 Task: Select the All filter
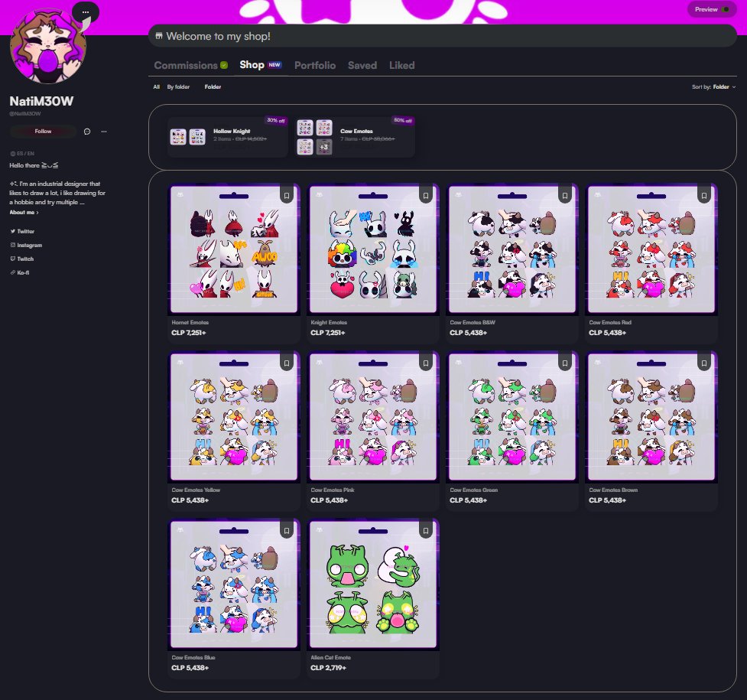pos(156,86)
